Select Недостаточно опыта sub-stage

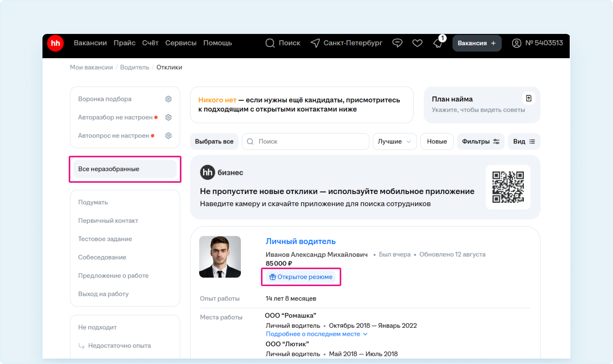pos(120,345)
